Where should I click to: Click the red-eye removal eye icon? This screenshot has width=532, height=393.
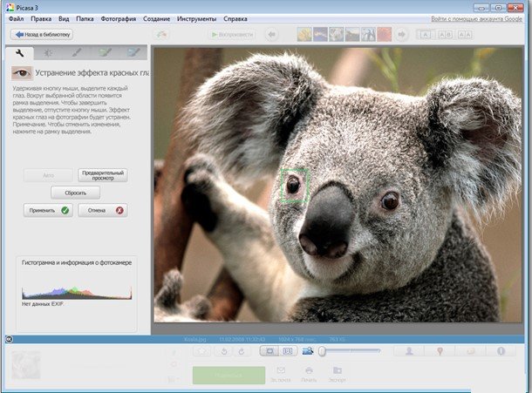[x=22, y=73]
